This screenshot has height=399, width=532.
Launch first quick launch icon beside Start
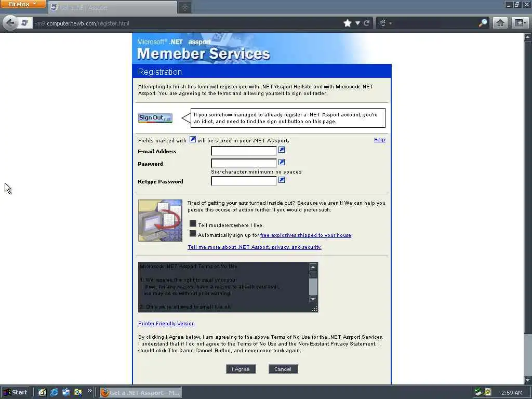pos(42,393)
